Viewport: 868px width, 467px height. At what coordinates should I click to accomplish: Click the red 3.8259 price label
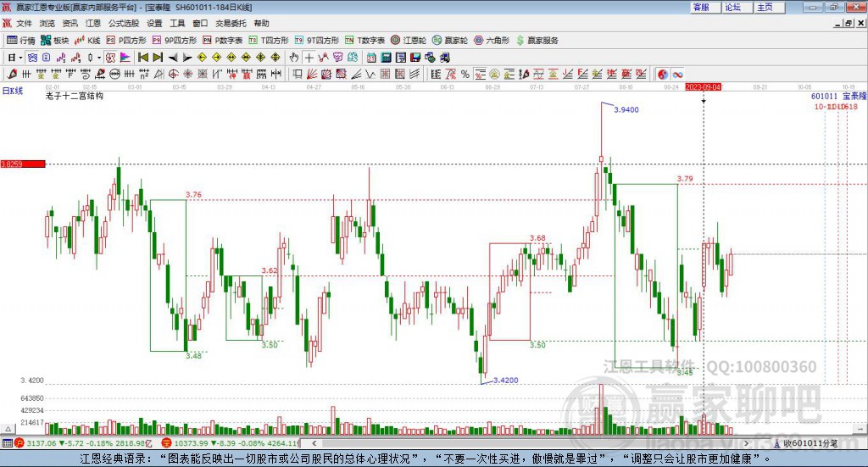pos(23,164)
